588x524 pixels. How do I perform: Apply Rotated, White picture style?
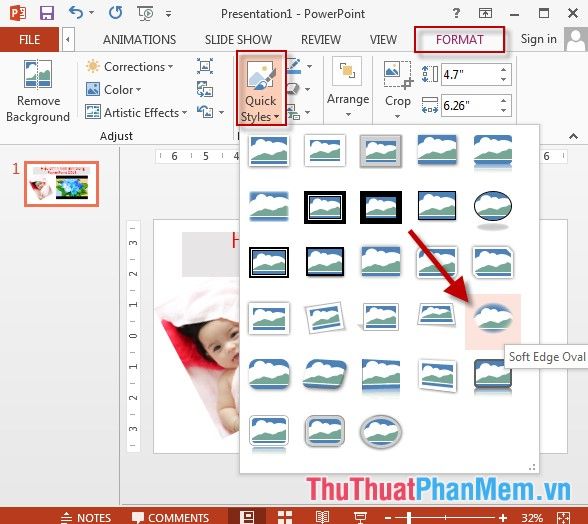click(325, 318)
